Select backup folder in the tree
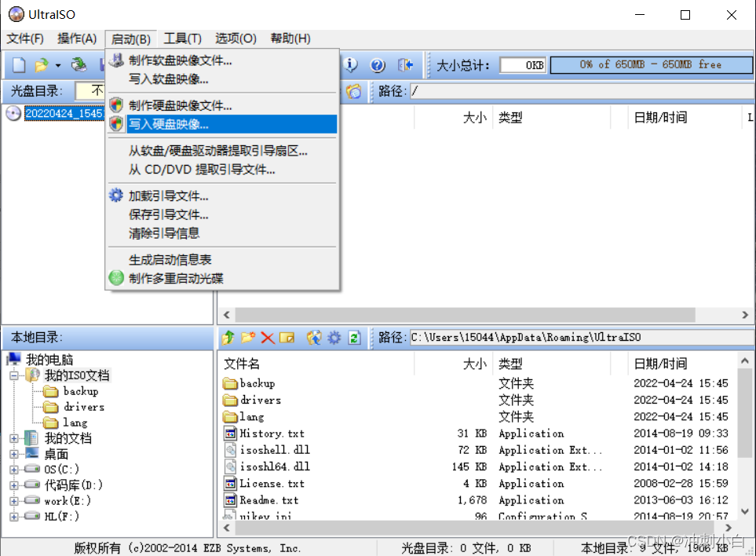756x556 pixels. point(81,391)
